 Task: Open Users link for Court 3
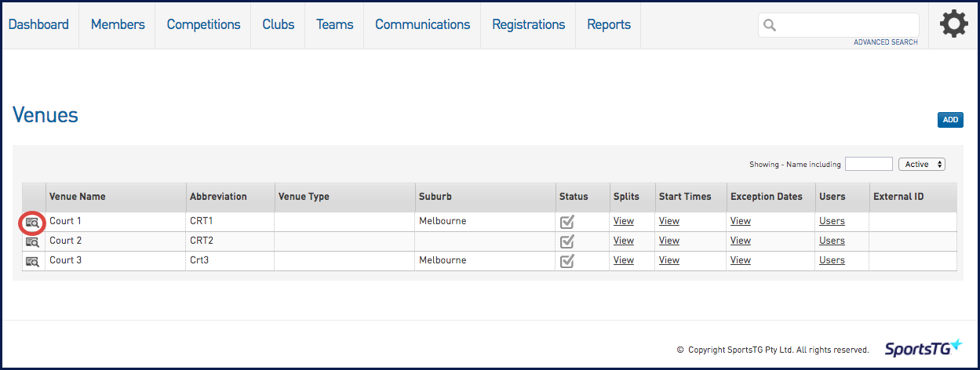(x=832, y=260)
